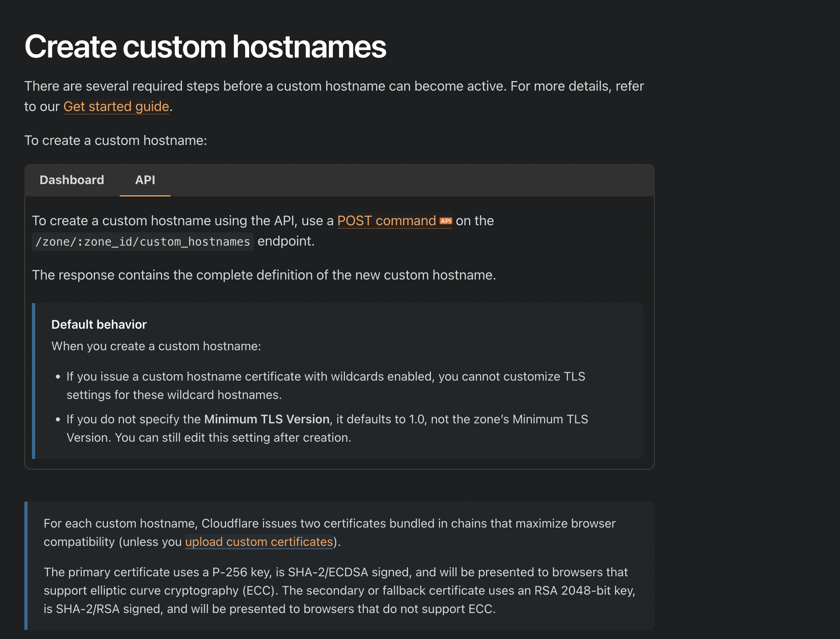Click the API badge icon beside POST command
Viewport: 840px width, 639px height.
tap(446, 221)
